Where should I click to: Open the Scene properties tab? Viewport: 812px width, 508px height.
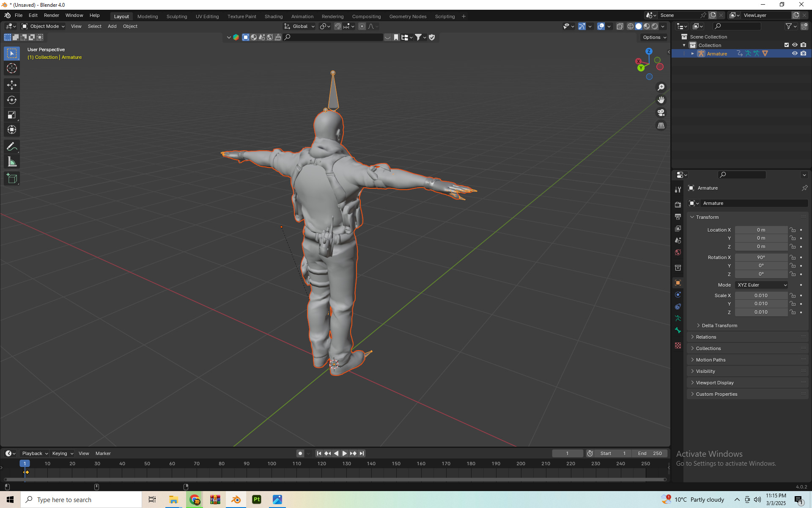point(678,240)
